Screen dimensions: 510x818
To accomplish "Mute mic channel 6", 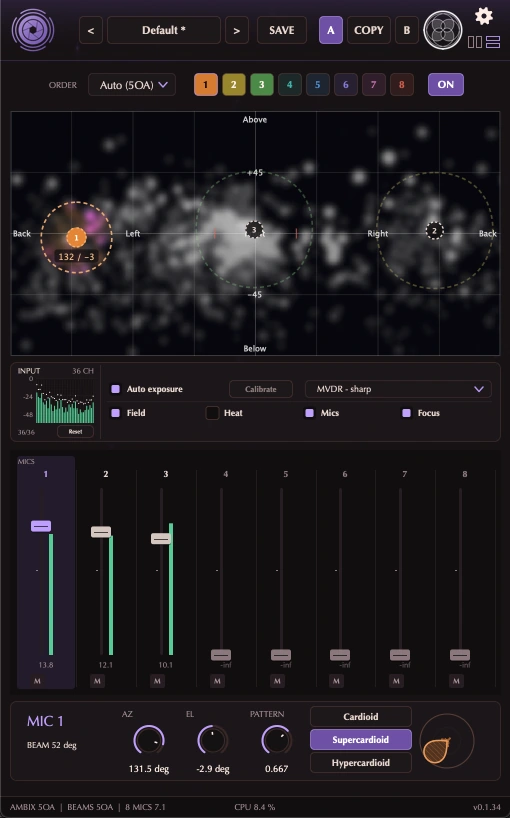I will click(x=336, y=681).
